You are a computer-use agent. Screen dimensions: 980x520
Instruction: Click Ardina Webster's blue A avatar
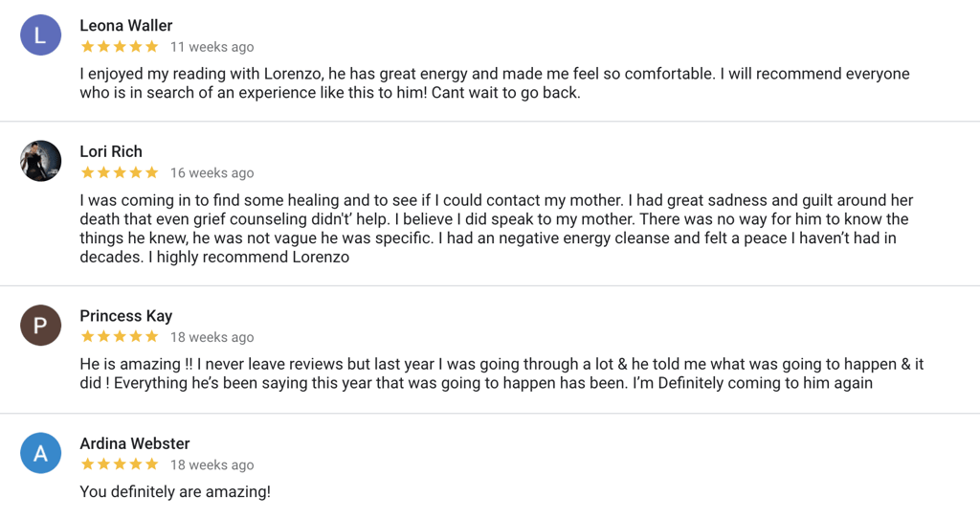click(40, 453)
